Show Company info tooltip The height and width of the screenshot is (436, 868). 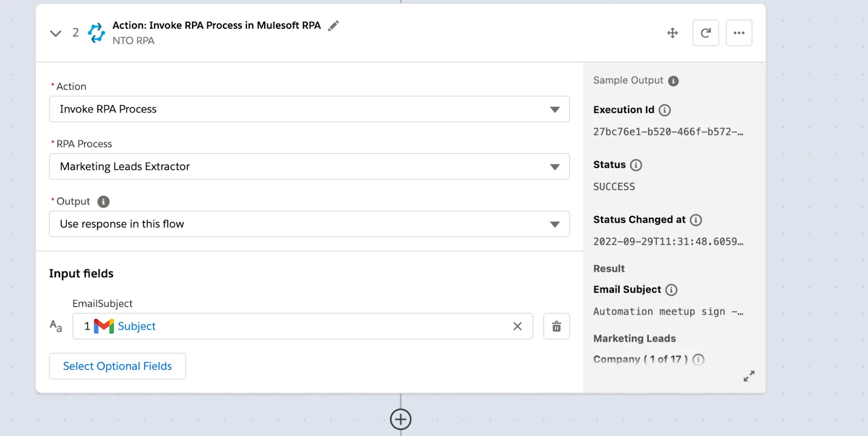coord(699,359)
